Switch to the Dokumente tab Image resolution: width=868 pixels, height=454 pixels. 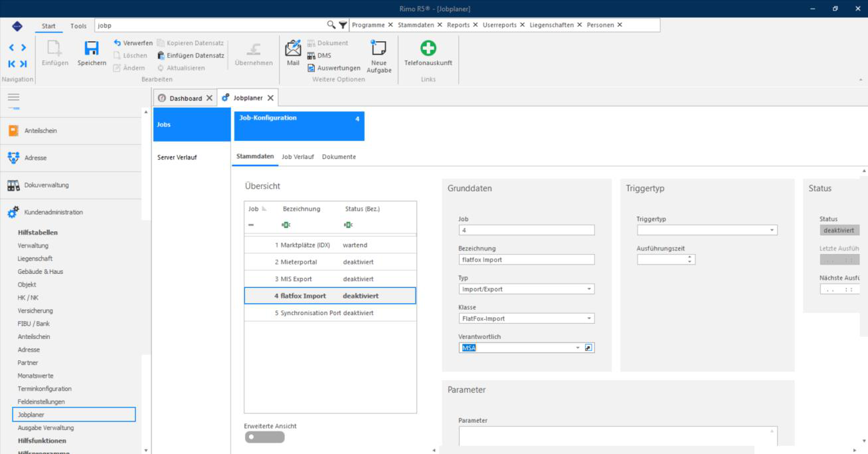[339, 157]
